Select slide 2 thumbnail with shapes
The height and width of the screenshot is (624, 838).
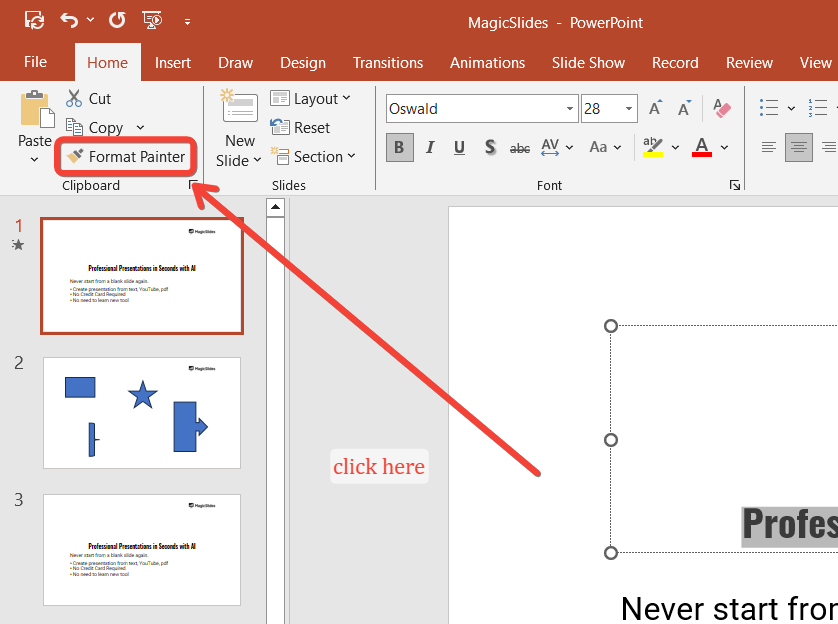[x=142, y=412]
